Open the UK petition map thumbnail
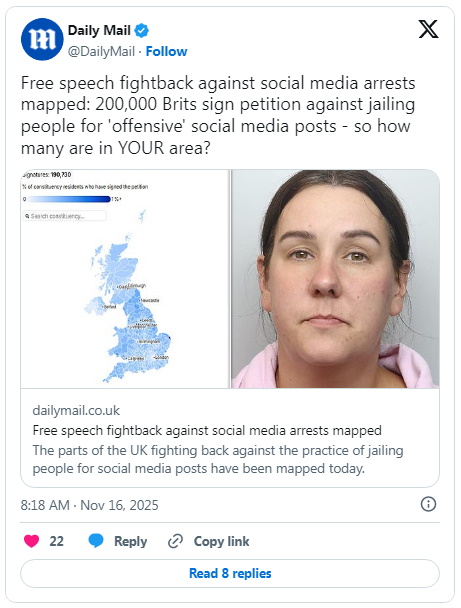 pos(125,279)
